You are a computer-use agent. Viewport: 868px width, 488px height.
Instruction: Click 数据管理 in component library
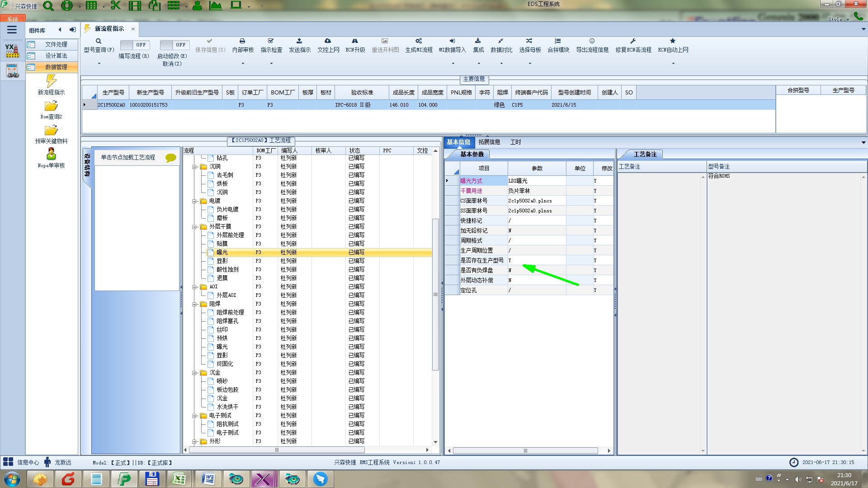(x=56, y=67)
